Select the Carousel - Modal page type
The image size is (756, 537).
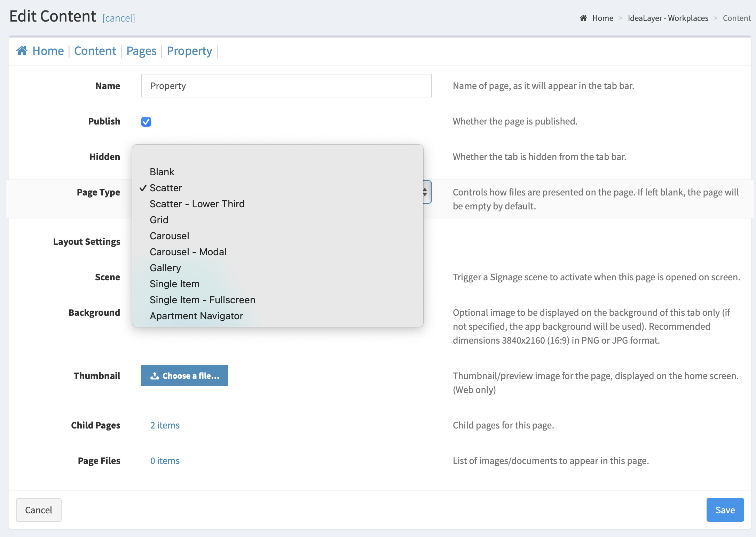tap(188, 251)
